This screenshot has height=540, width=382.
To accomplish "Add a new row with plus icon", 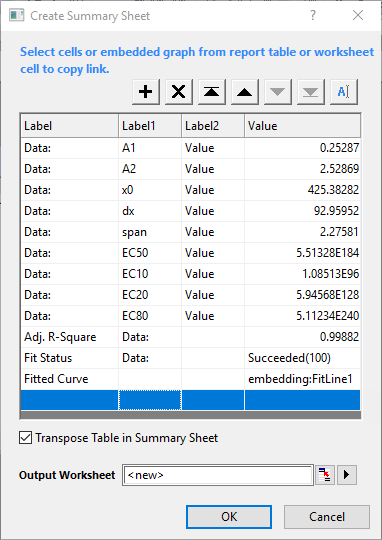I will pos(146,92).
